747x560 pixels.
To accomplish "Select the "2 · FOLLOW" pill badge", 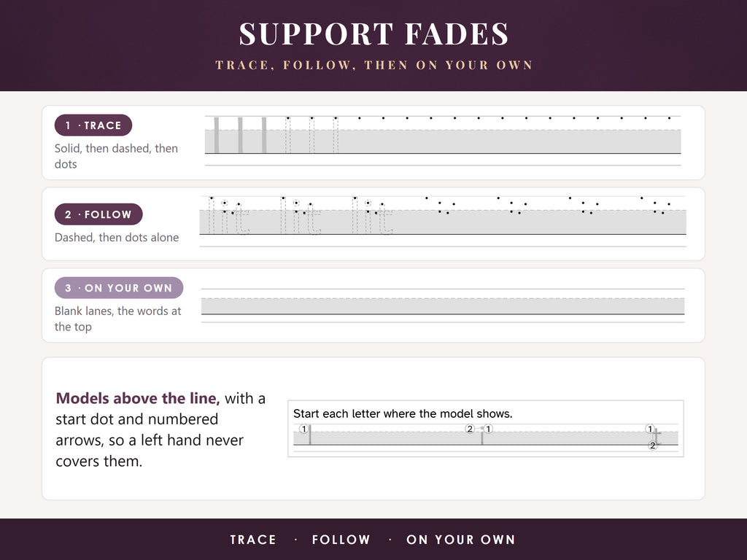I will [x=98, y=214].
